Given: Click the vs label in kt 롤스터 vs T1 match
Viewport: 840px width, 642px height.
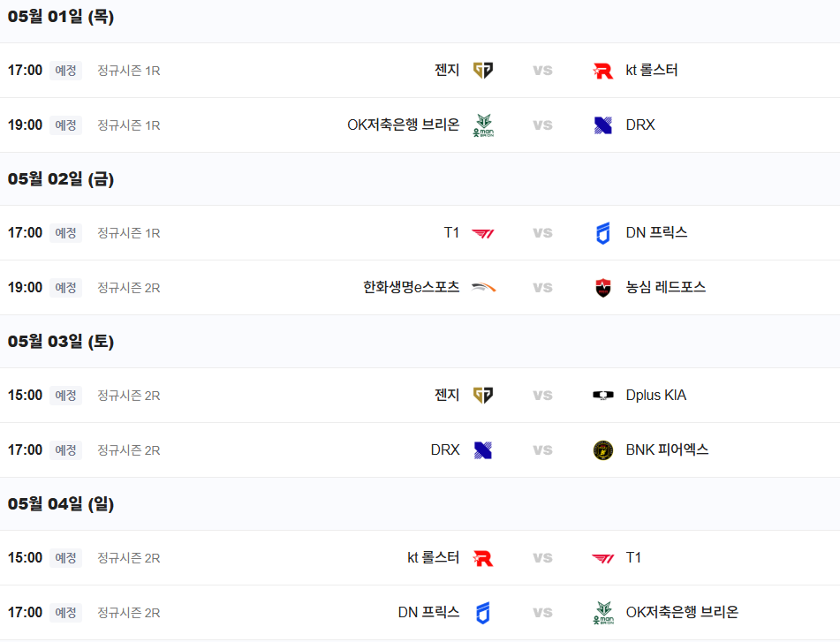Looking at the screenshot, I should pos(542,558).
